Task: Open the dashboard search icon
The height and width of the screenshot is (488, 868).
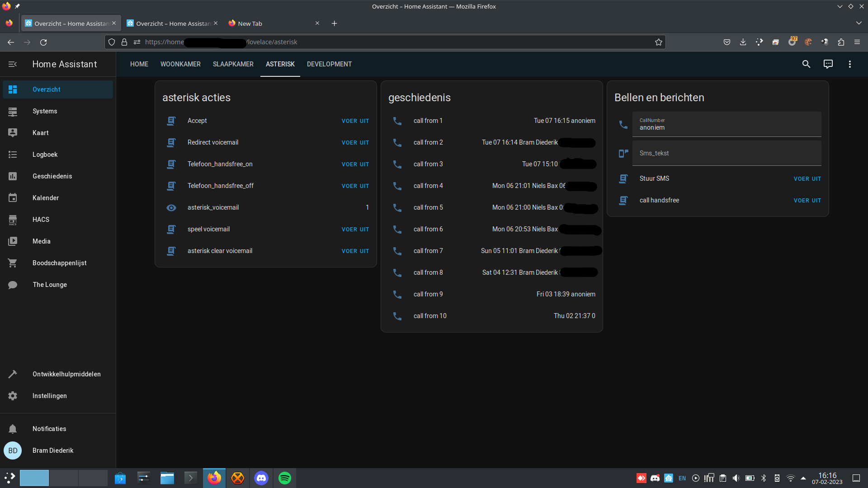Action: 806,64
